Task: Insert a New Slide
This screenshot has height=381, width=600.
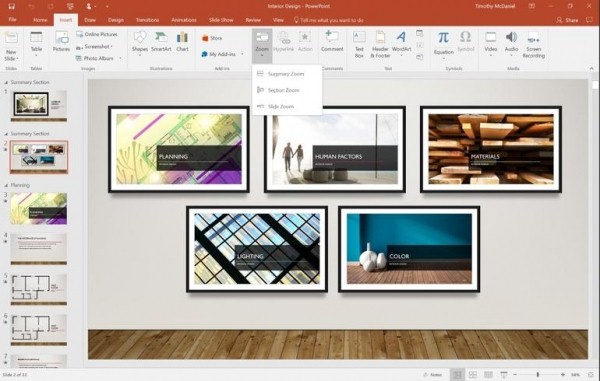Action: pyautogui.click(x=11, y=46)
